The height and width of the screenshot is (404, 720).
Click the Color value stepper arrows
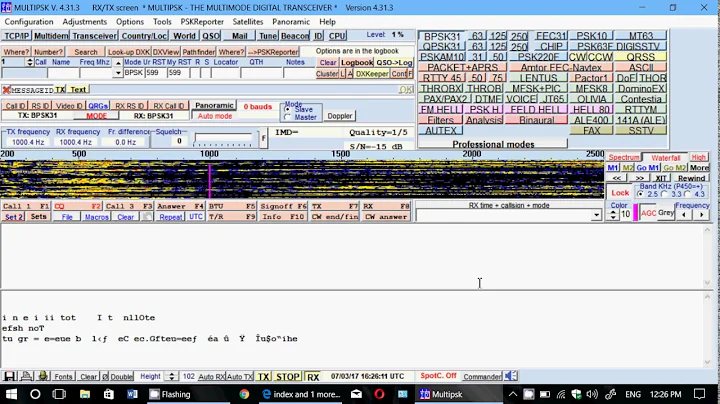613,214
